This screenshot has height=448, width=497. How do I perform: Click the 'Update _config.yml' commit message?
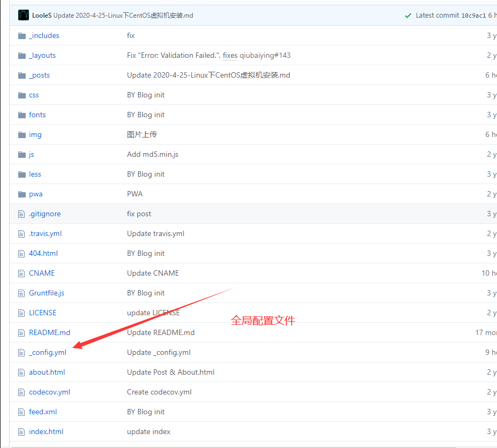159,353
